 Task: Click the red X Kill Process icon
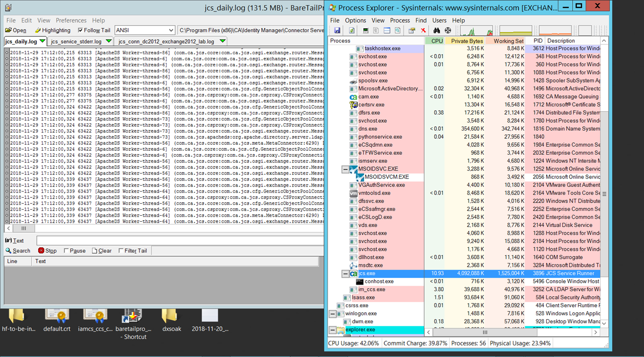click(x=423, y=30)
